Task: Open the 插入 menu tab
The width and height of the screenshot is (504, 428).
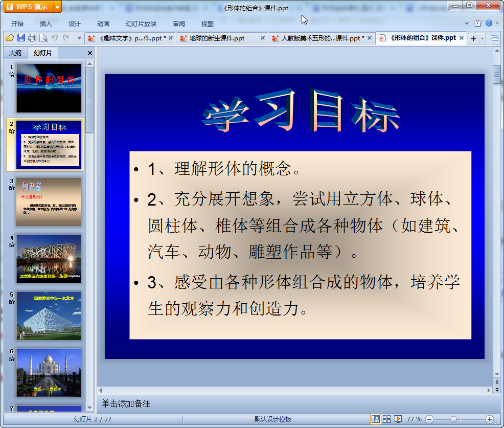Action: click(45, 24)
